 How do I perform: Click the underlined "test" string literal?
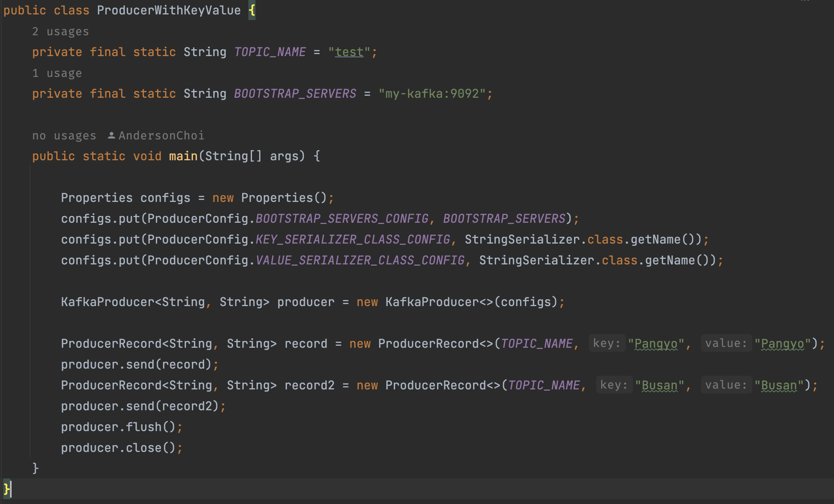click(349, 52)
